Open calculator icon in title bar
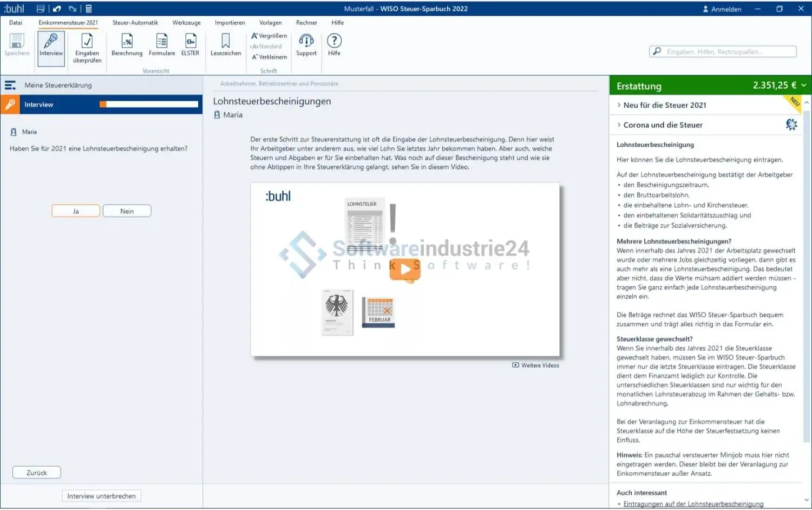The height and width of the screenshot is (510, 812). pyautogui.click(x=89, y=9)
